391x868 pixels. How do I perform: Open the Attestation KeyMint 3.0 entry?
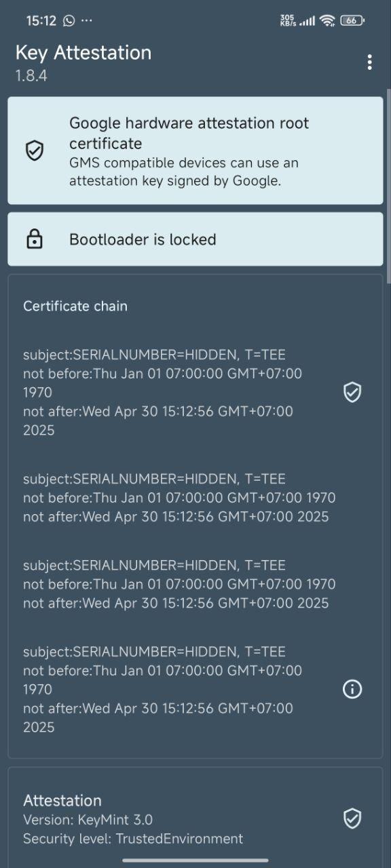(195, 818)
